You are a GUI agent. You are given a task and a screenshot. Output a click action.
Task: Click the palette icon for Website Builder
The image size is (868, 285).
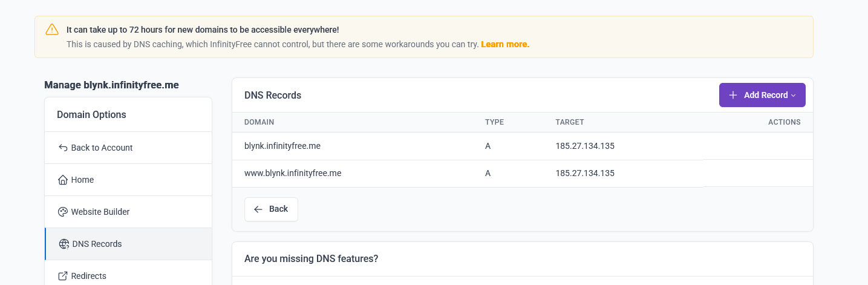[63, 212]
